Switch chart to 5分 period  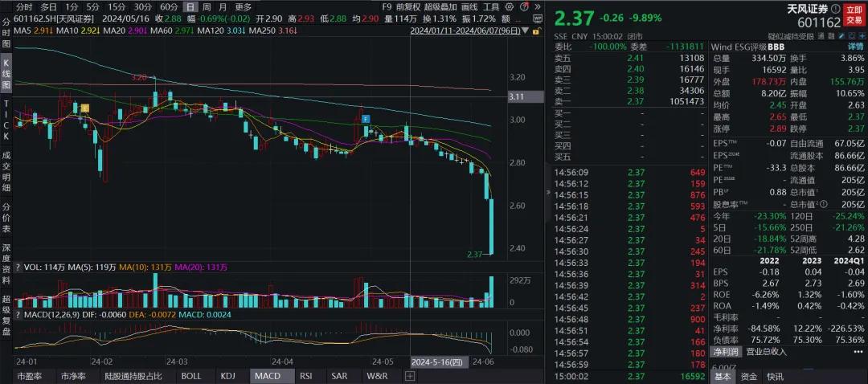(93, 7)
